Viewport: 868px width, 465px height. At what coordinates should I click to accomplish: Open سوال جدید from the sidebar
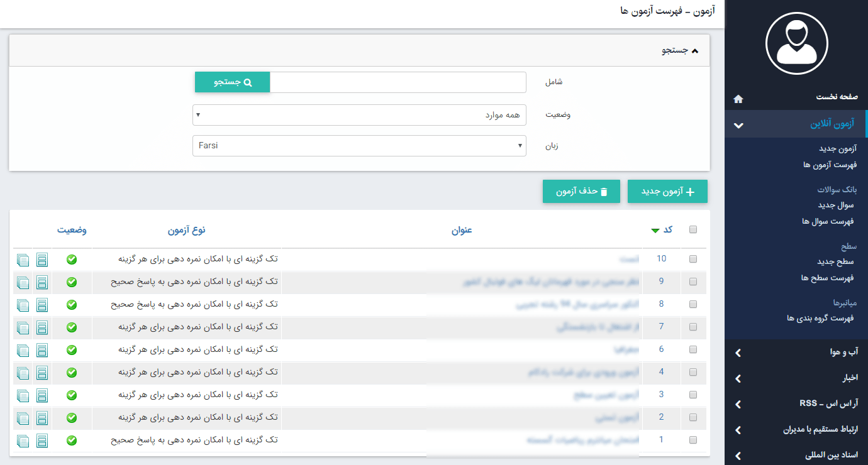pyautogui.click(x=837, y=205)
